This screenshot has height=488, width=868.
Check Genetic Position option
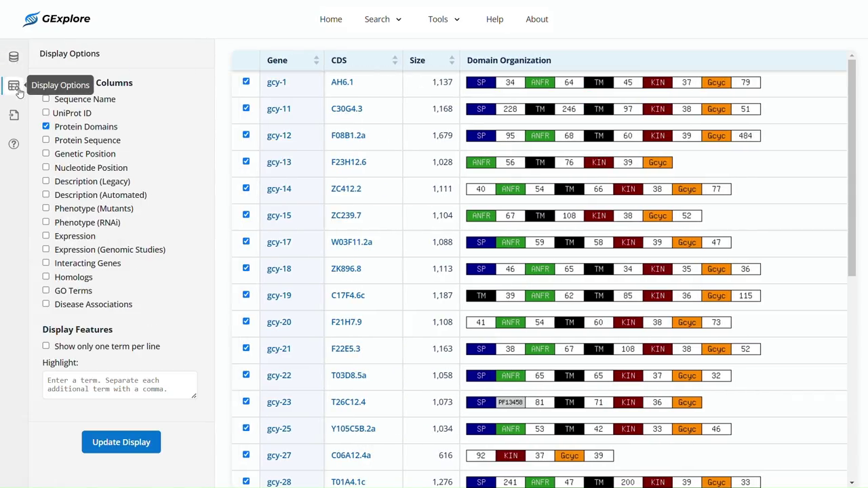tap(46, 153)
